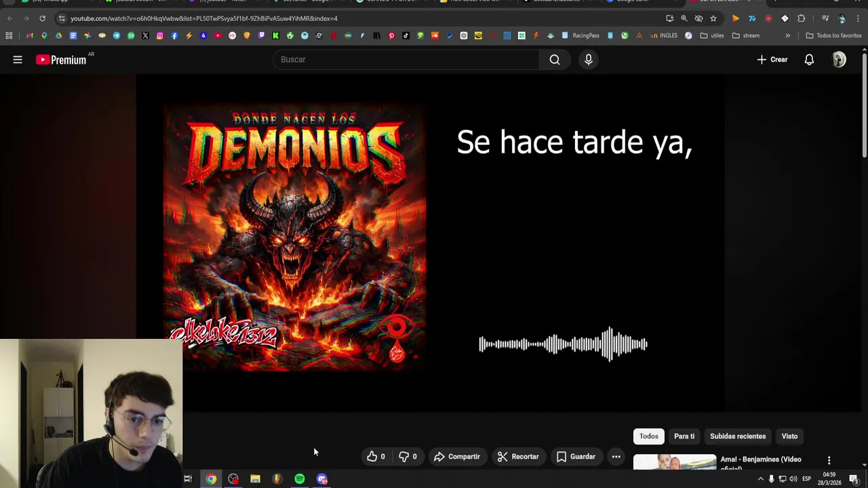Select the Visto filter chip
Screen dimensions: 868x488
click(x=789, y=436)
